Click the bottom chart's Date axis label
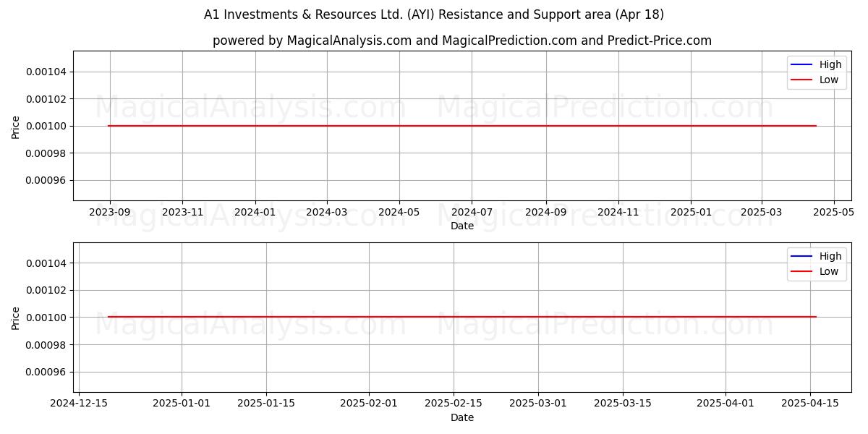Screen dimensions: 868x434 [x=462, y=417]
